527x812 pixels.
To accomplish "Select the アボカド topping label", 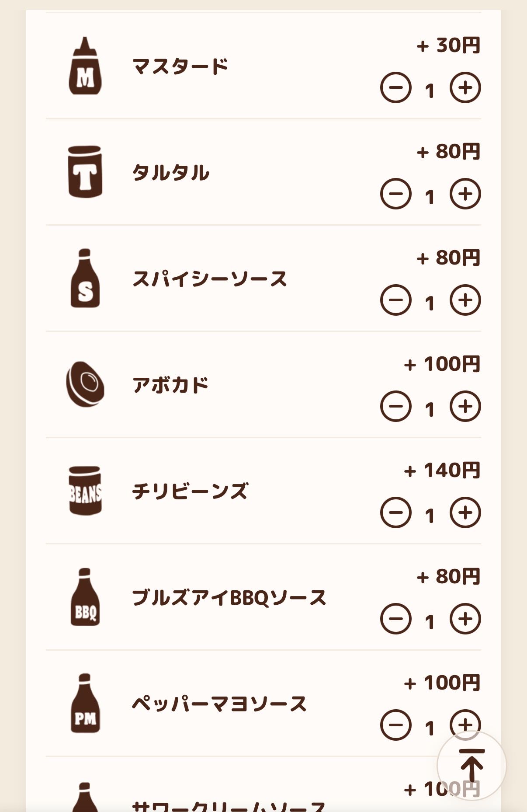I will [x=170, y=385].
